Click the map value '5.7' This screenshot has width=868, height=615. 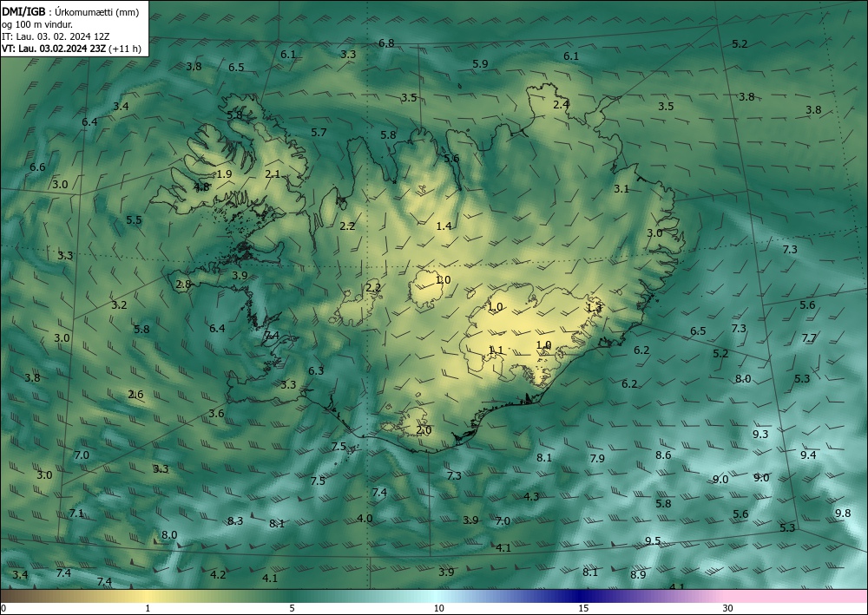(319, 132)
